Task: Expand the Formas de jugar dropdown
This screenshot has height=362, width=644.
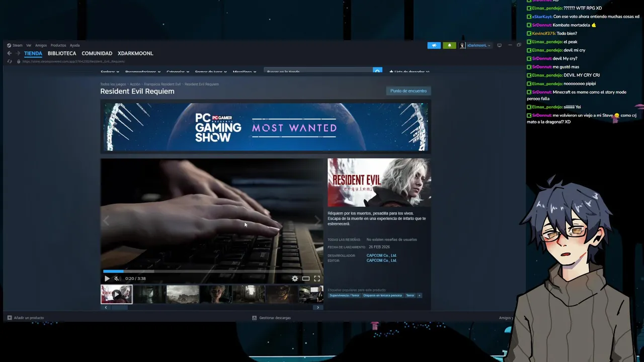Action: (x=211, y=72)
